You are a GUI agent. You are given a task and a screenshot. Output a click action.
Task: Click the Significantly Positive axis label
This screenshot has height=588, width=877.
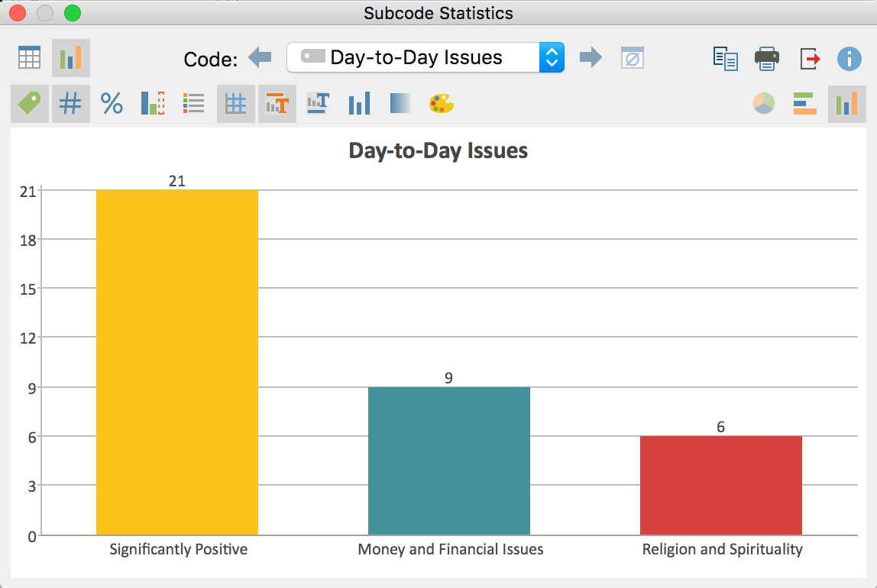pos(179,549)
